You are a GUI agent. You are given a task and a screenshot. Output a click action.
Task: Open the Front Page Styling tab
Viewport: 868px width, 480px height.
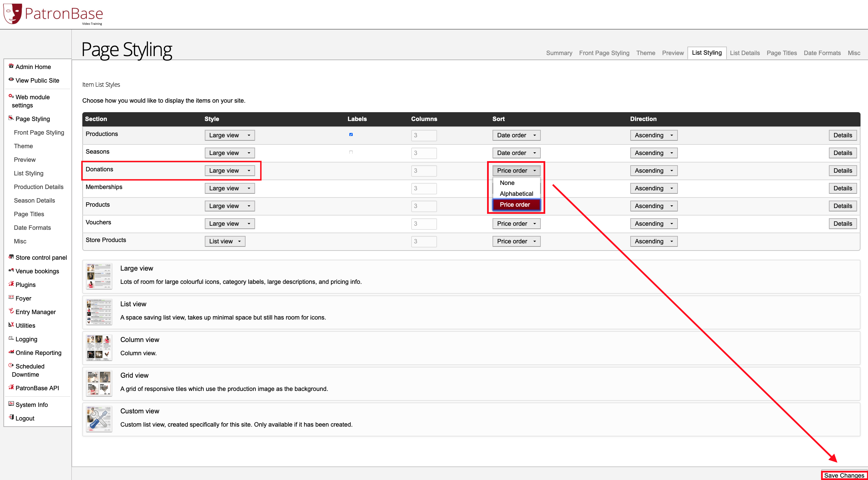(x=604, y=53)
